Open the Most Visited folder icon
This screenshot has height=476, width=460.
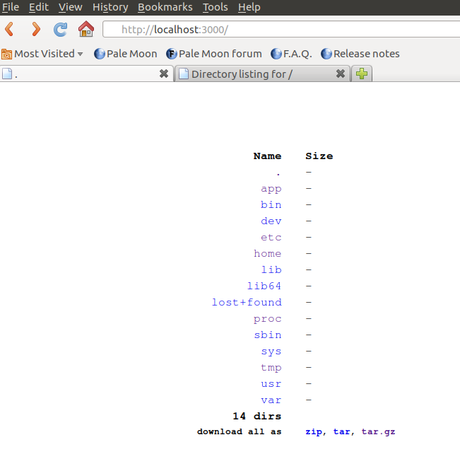(6, 54)
